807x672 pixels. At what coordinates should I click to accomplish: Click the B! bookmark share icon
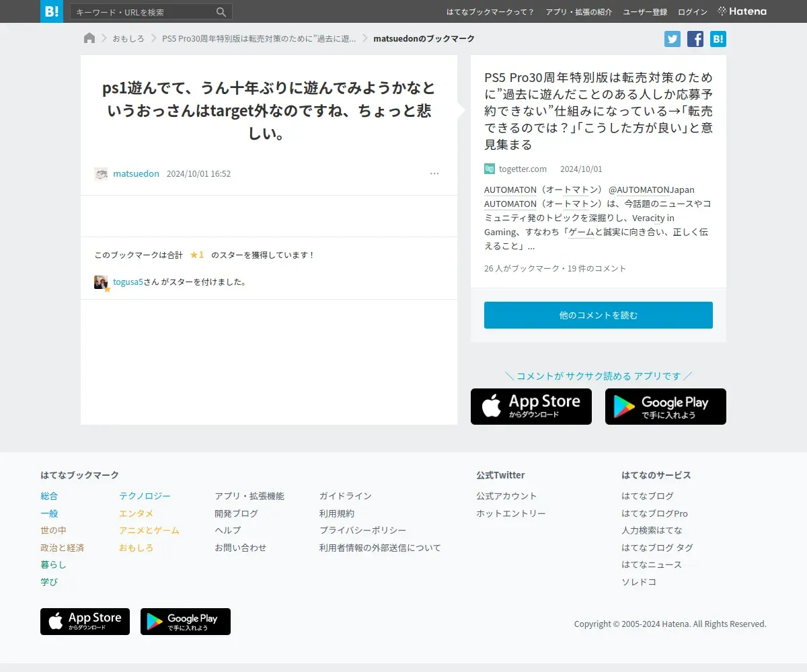(x=718, y=39)
